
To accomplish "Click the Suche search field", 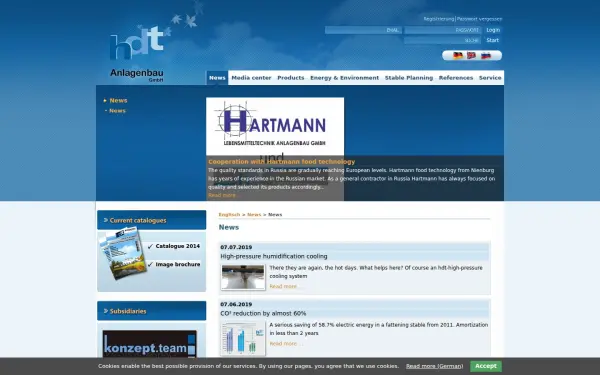I will (x=443, y=40).
